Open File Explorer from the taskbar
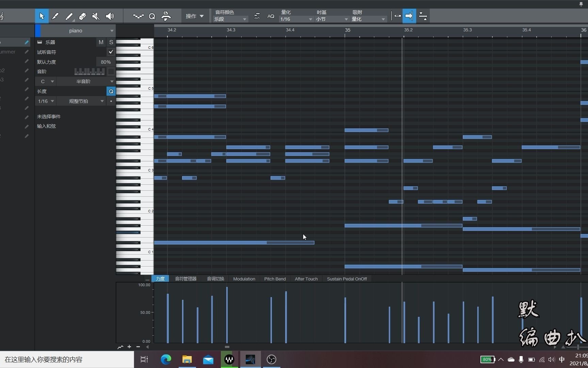Screen dimensions: 588x368 pyautogui.click(x=187, y=359)
